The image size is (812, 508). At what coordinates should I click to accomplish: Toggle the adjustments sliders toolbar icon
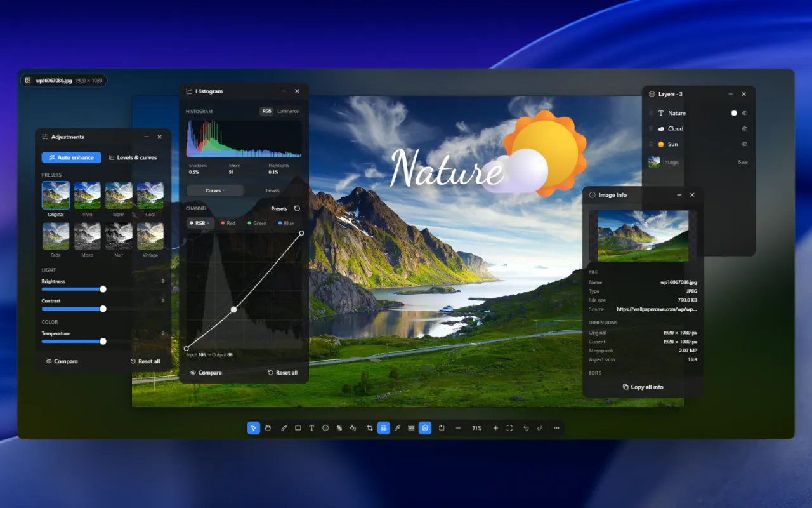(x=384, y=428)
